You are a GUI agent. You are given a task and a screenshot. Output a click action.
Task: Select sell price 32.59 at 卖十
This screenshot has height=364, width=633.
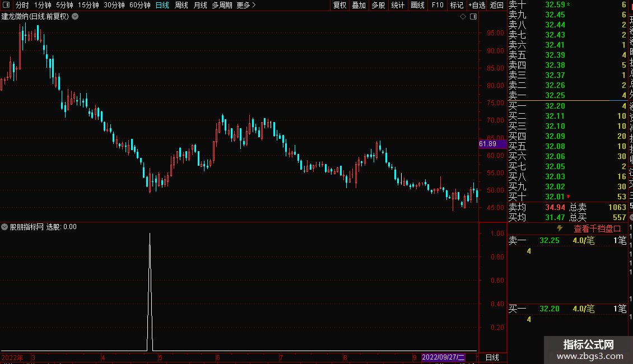(x=555, y=5)
